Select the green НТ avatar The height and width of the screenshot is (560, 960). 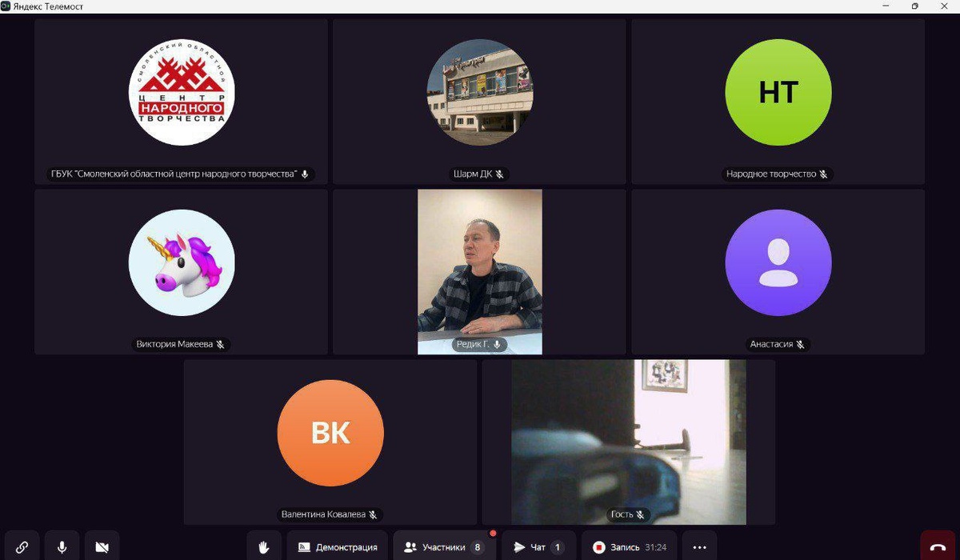(778, 92)
